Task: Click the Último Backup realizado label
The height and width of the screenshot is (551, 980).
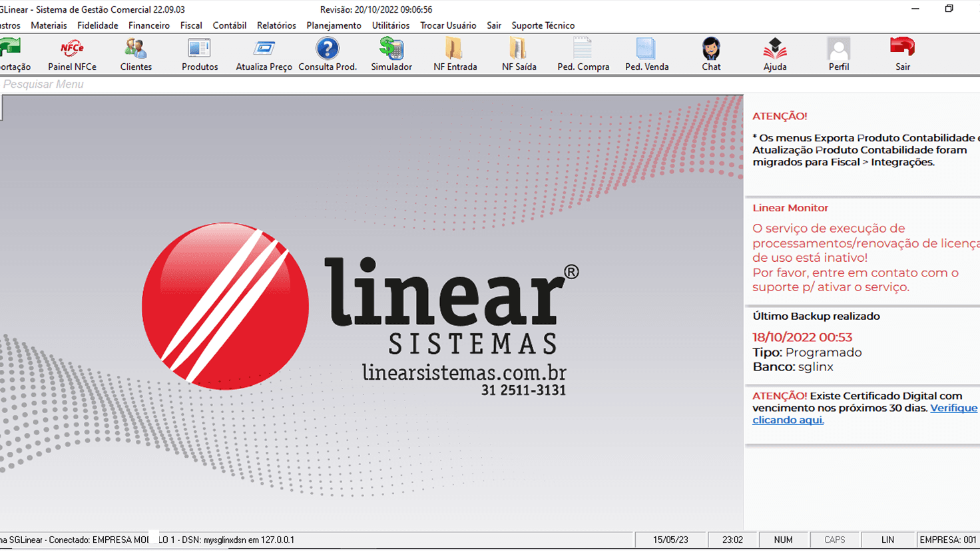Action: click(816, 316)
